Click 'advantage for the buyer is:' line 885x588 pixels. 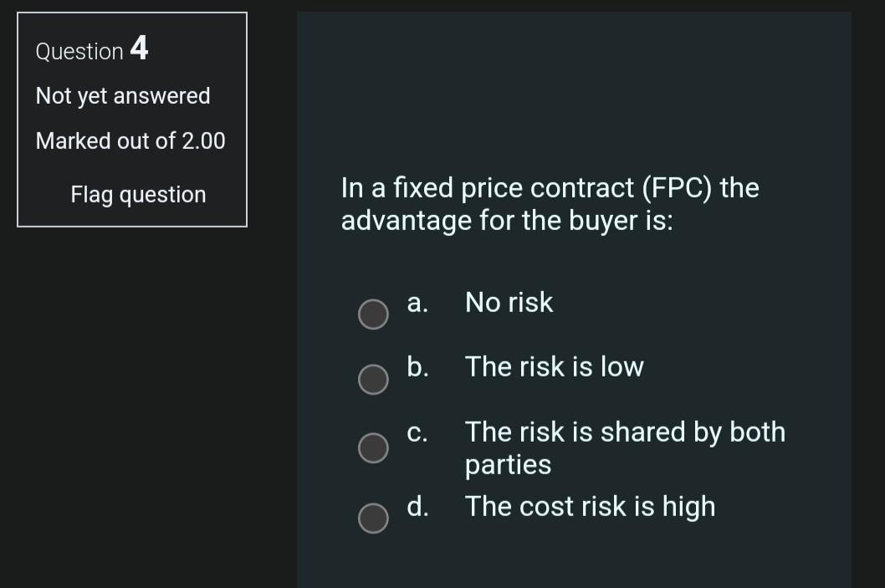506,221
